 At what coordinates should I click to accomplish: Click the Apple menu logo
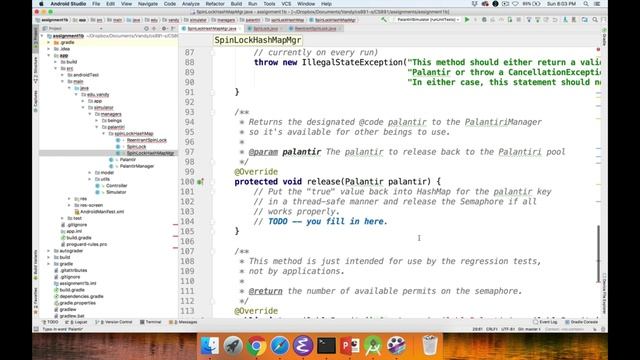(x=41, y=4)
